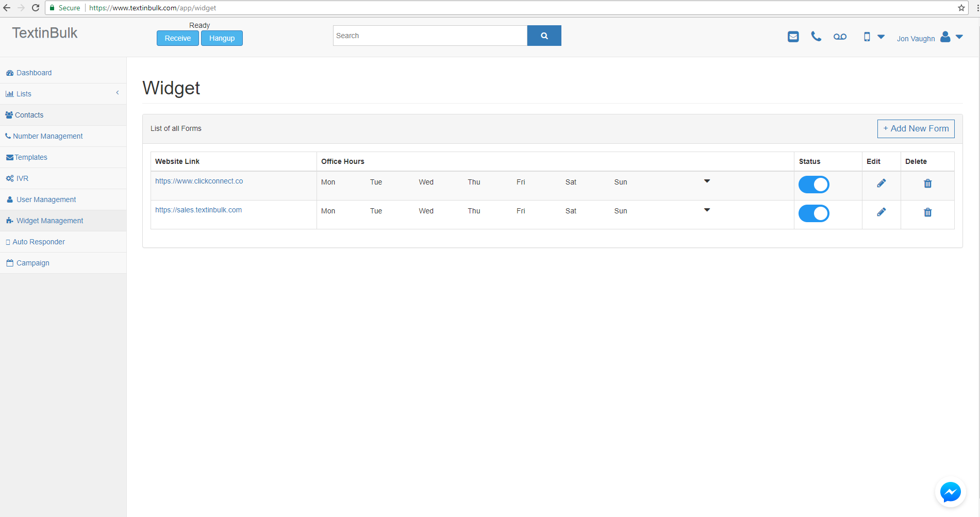Click the Jon Vaughn user name
Screen dimensions: 980x517
916,39
